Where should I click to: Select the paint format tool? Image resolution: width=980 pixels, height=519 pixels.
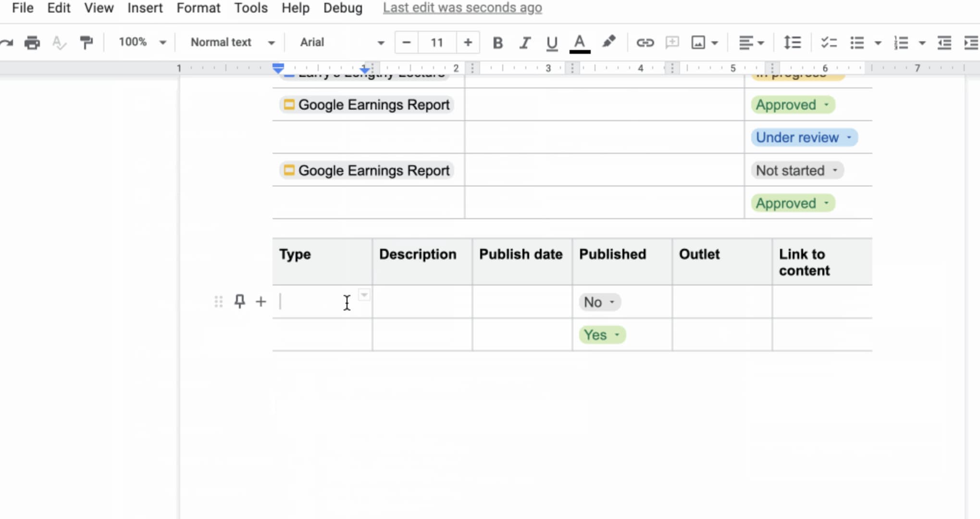pos(86,42)
